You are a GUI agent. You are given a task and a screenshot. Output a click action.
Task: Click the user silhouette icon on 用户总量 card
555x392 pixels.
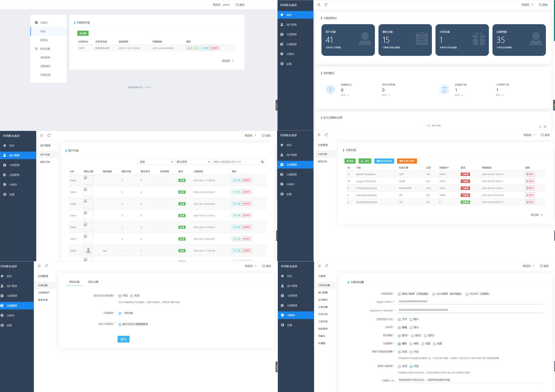tap(365, 39)
